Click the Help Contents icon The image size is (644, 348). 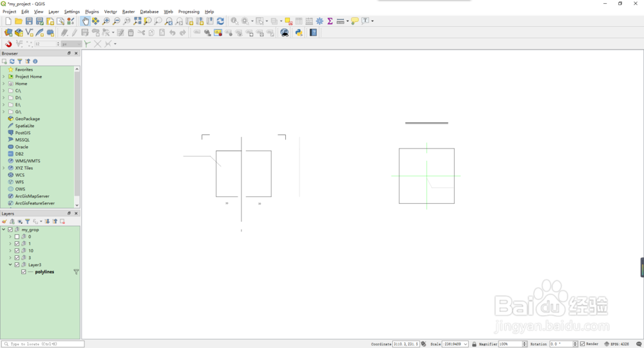[x=314, y=32]
